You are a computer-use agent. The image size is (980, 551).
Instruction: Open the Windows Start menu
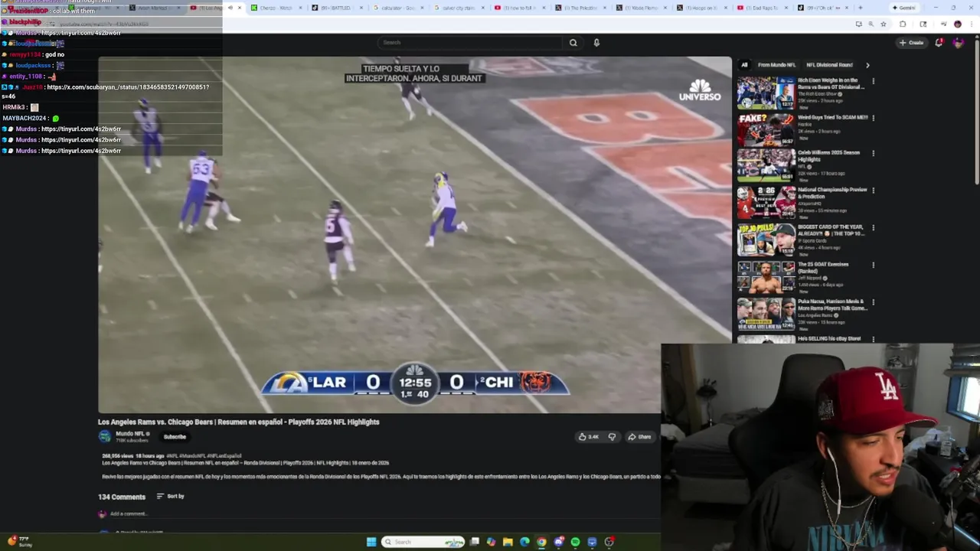(x=371, y=542)
